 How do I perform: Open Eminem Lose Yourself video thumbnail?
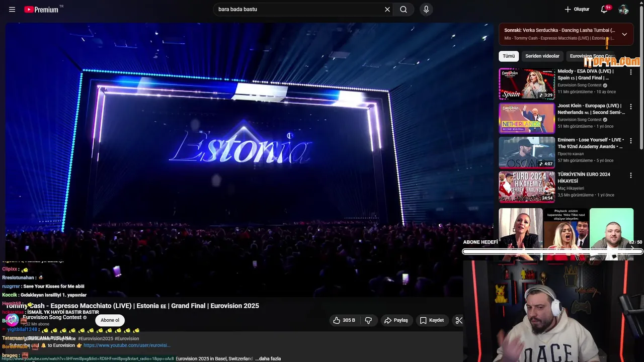tap(527, 152)
